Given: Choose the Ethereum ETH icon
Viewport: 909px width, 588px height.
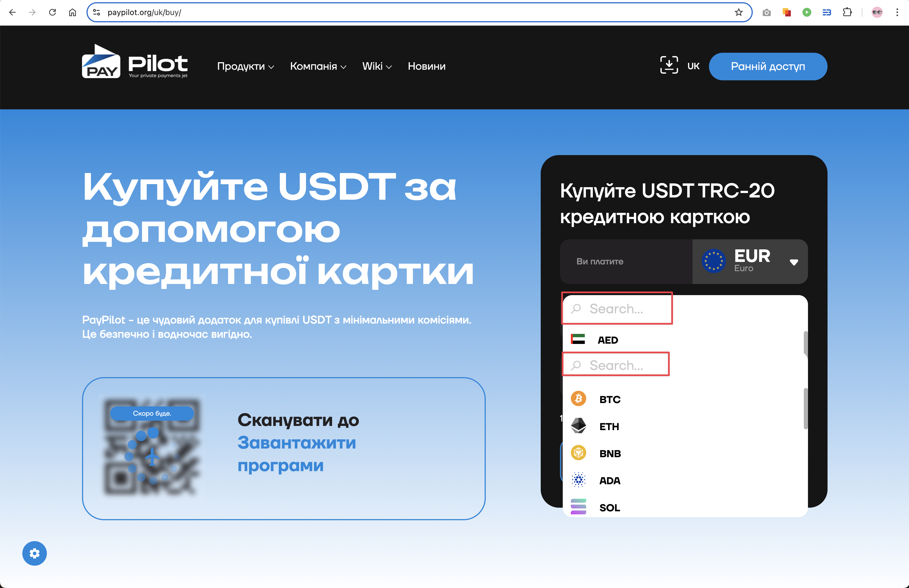Looking at the screenshot, I should pyautogui.click(x=578, y=426).
